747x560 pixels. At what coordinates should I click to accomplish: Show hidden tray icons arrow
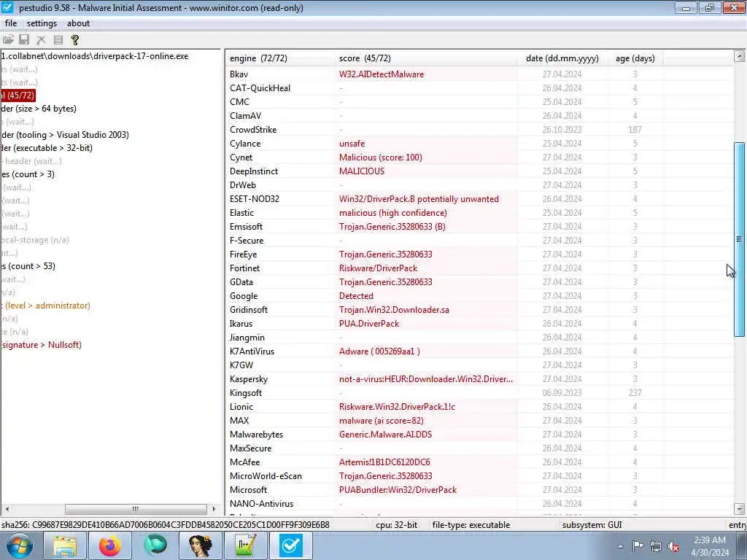[620, 546]
